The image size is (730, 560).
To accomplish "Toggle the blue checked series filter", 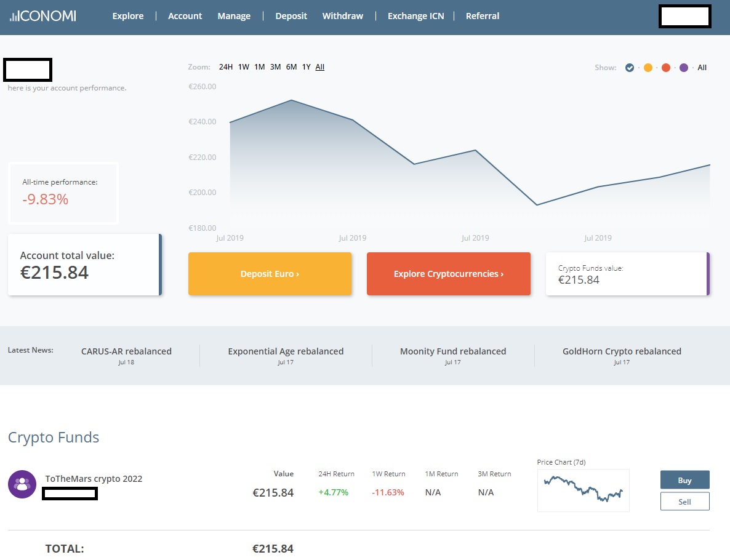I will coord(630,68).
